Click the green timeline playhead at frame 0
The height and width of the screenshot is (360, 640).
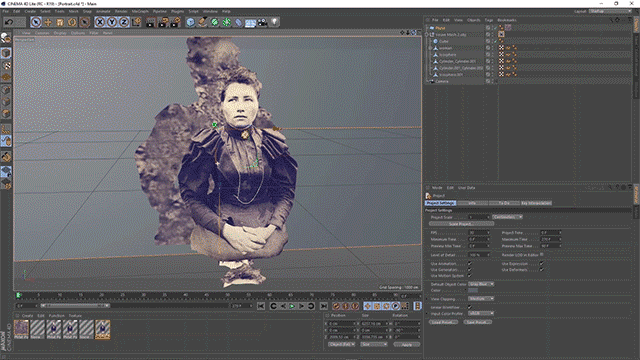[18, 295]
